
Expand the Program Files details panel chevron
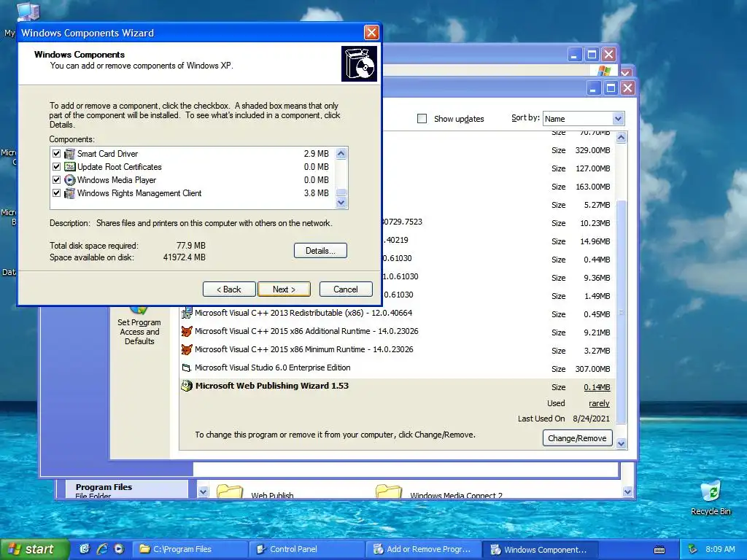click(203, 492)
